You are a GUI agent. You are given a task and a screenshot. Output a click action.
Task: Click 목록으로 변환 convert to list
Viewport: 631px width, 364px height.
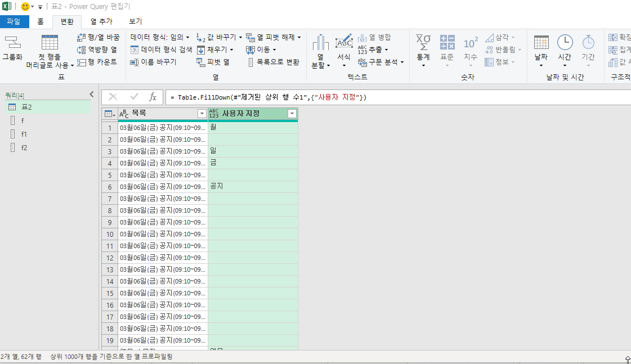coord(273,62)
